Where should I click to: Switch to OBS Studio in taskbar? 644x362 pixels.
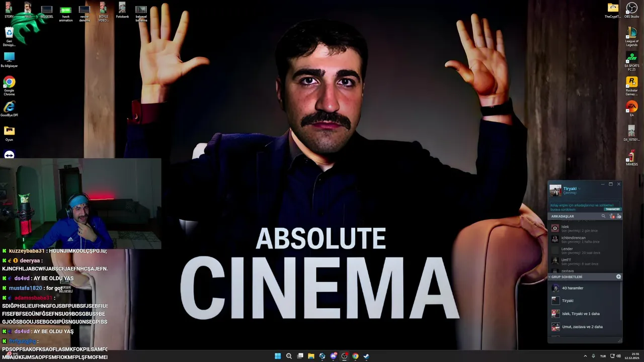pos(344,356)
